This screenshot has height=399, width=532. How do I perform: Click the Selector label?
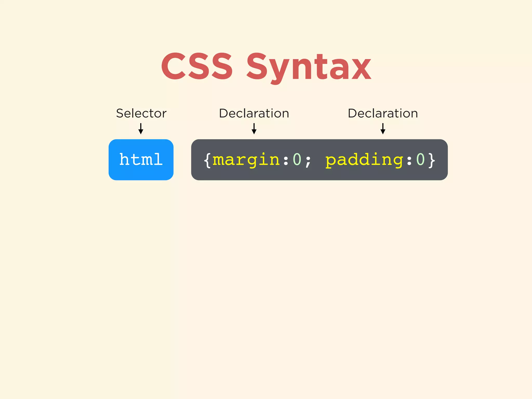pos(141,113)
